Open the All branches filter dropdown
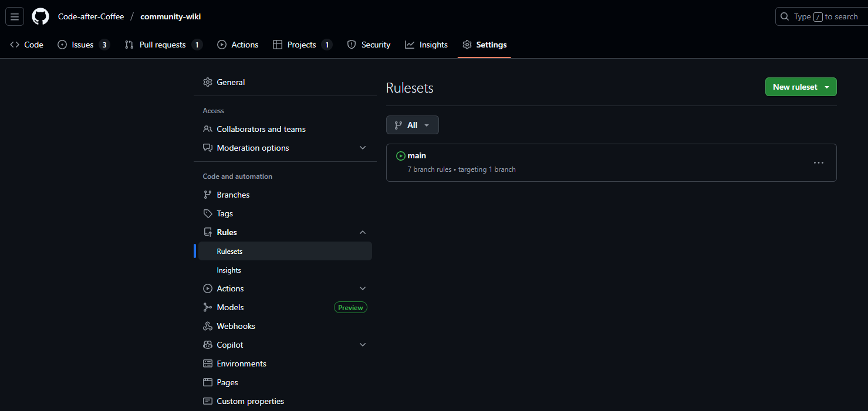Screen dimensions: 868x411 coord(412,124)
